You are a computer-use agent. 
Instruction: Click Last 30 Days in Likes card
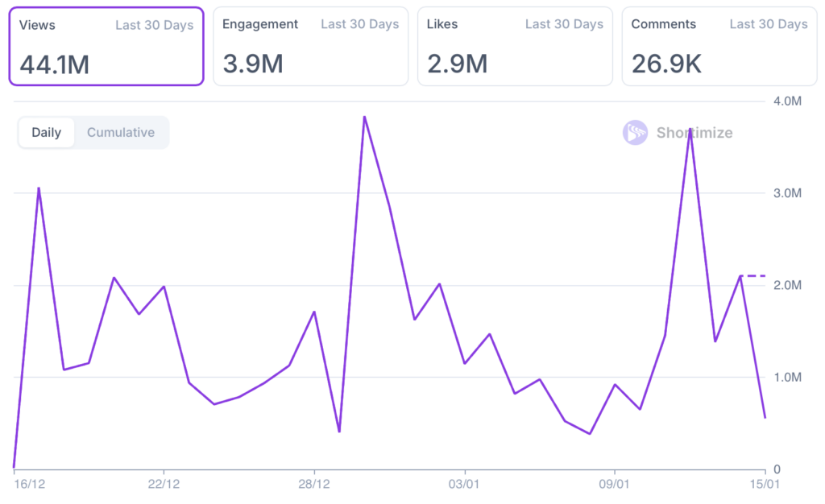tap(564, 24)
